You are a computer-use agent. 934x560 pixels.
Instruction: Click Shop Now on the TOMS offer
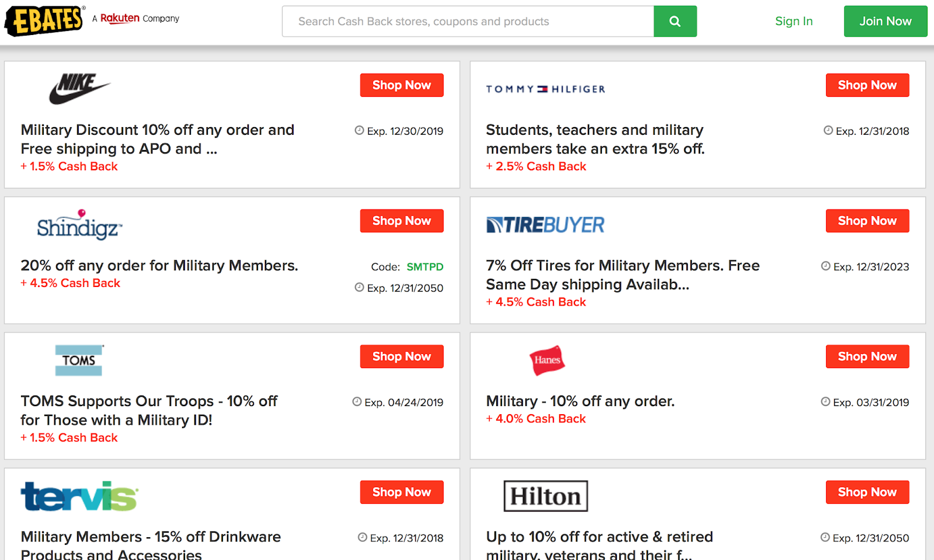click(x=401, y=356)
